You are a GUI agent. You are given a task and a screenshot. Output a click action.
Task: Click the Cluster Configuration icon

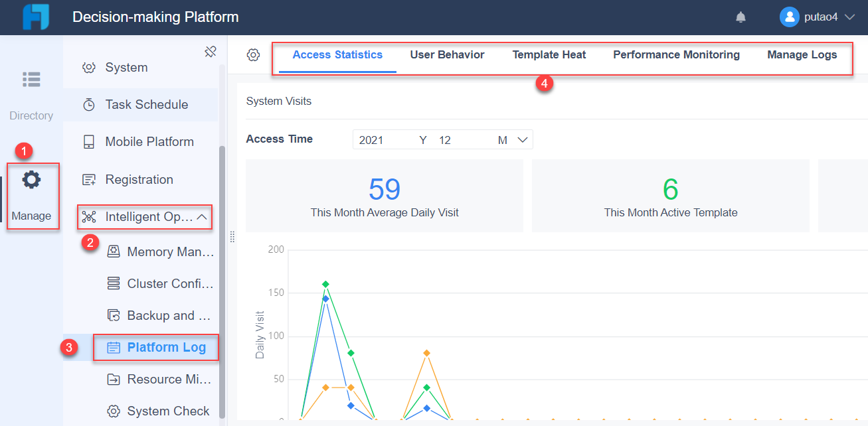pos(114,283)
